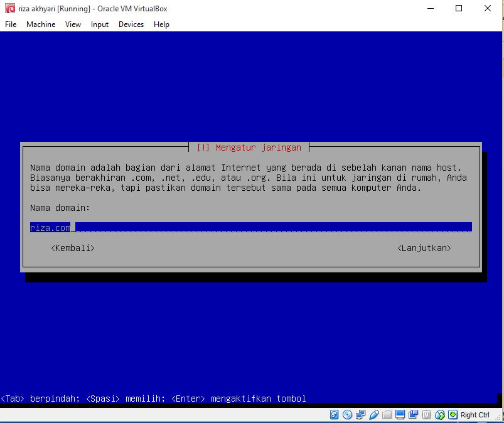Click the Mengatur jaringan dialog title
Image resolution: width=504 pixels, height=423 pixels.
[x=249, y=147]
